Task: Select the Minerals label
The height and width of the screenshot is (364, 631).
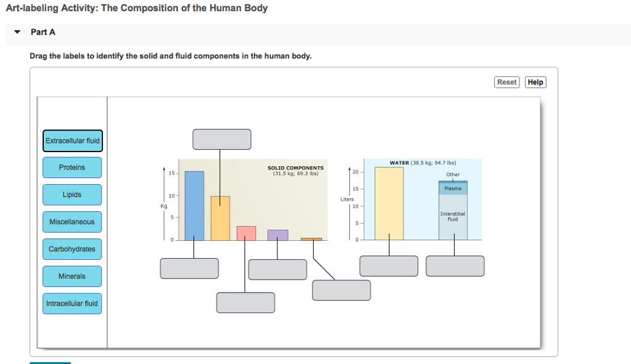Action: click(x=72, y=276)
